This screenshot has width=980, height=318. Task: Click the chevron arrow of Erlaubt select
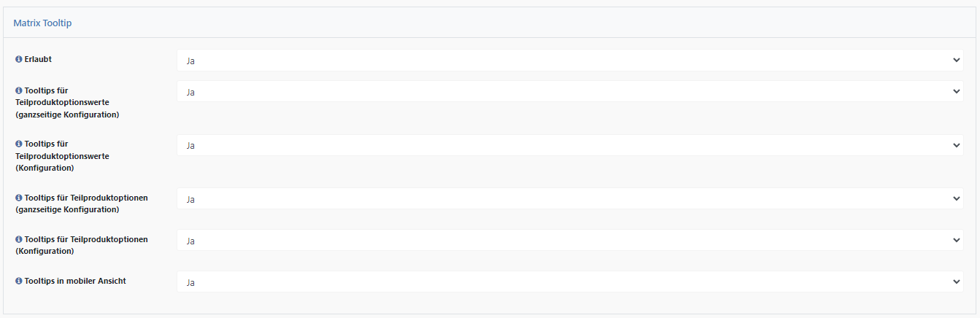pyautogui.click(x=957, y=61)
